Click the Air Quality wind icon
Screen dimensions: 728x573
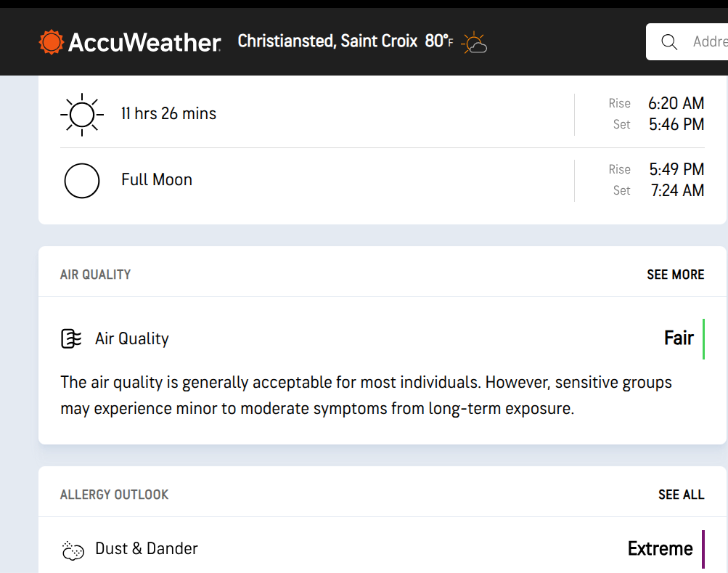[71, 338]
